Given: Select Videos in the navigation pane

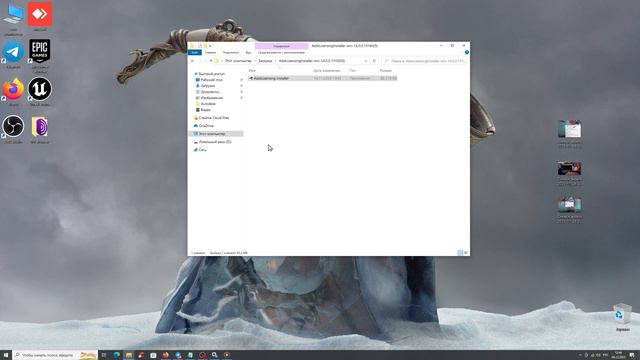Looking at the screenshot, I should coord(205,110).
